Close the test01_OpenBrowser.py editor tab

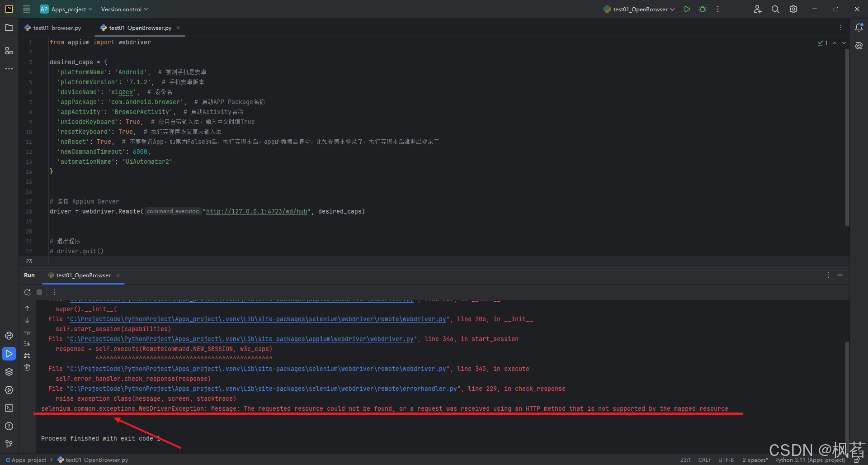click(178, 28)
